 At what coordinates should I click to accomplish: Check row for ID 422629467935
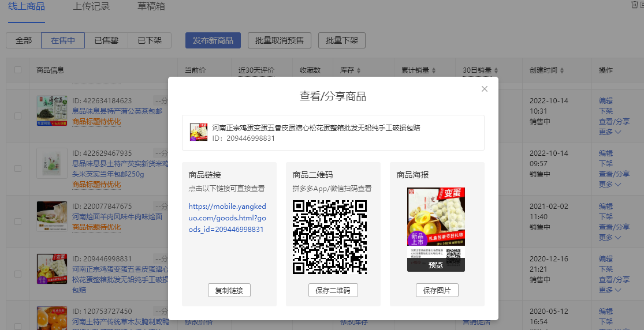tap(18, 168)
